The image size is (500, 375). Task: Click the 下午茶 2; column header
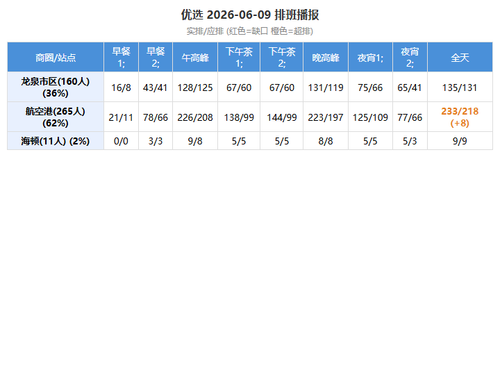(282, 57)
